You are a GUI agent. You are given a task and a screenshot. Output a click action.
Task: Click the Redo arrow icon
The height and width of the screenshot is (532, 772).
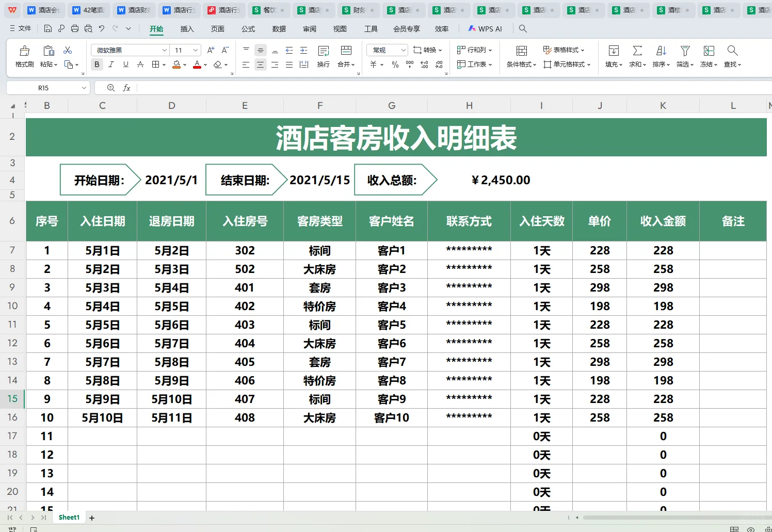pyautogui.click(x=115, y=29)
